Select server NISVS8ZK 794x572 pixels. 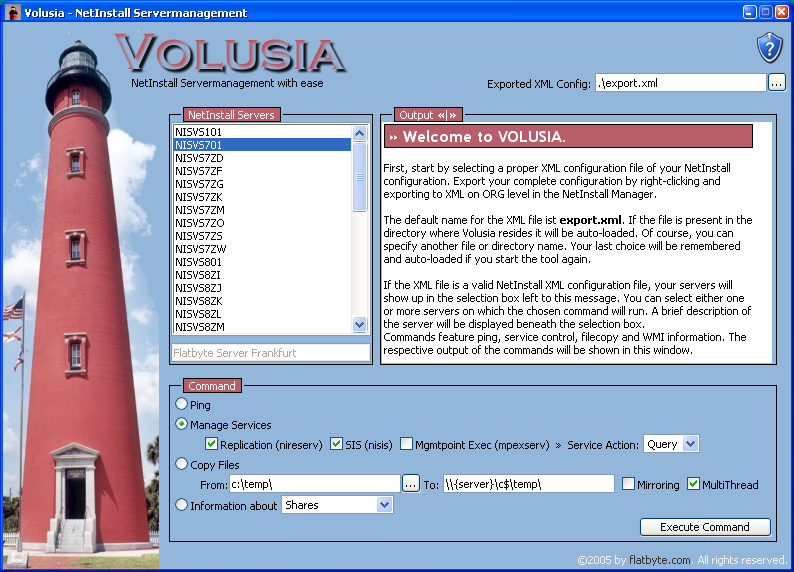[x=262, y=301]
